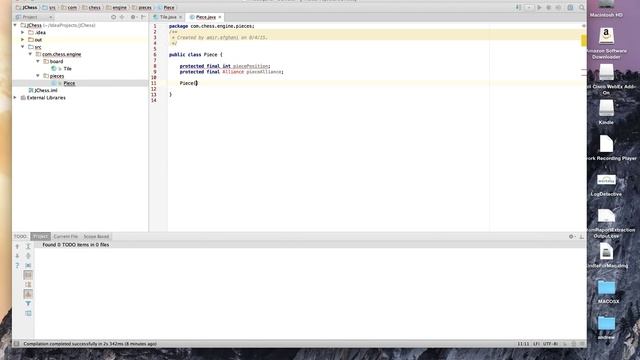
Task: Click the green Run arrow icon
Action: pos(540,7)
